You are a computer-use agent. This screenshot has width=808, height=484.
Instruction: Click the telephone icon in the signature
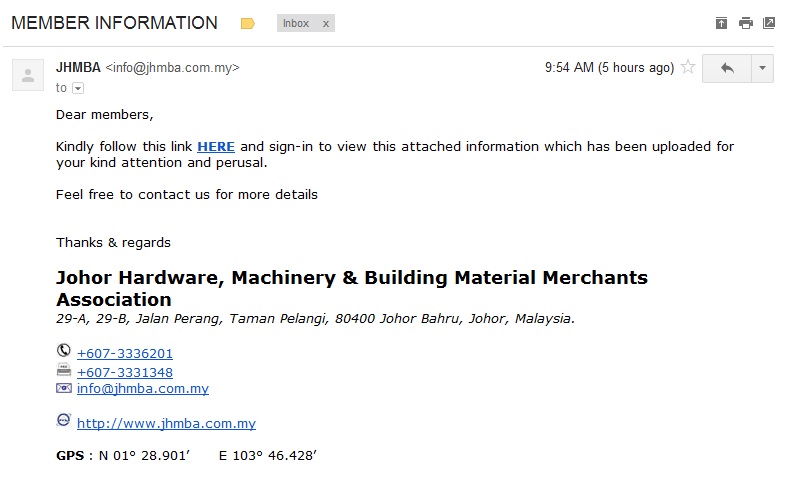64,351
